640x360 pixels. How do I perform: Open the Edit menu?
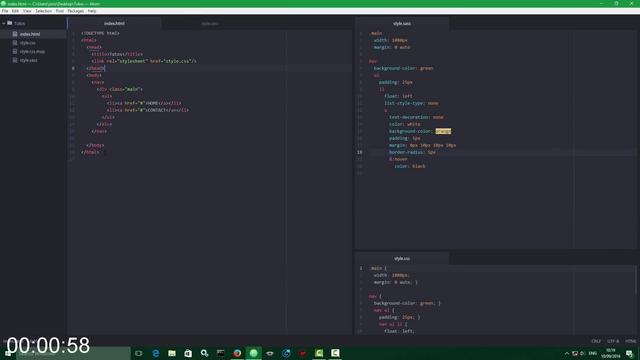16,11
